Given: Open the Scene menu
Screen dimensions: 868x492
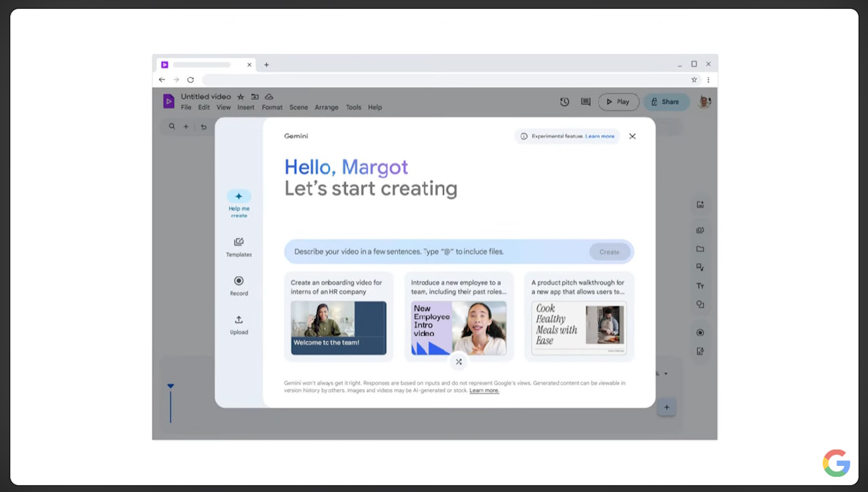Looking at the screenshot, I should [298, 107].
